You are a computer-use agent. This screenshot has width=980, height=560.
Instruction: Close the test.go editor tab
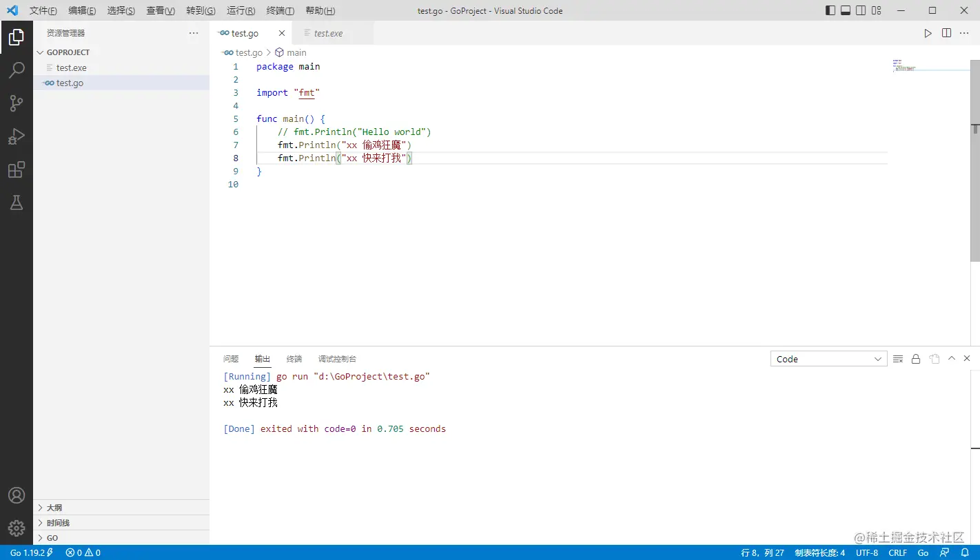tap(282, 33)
